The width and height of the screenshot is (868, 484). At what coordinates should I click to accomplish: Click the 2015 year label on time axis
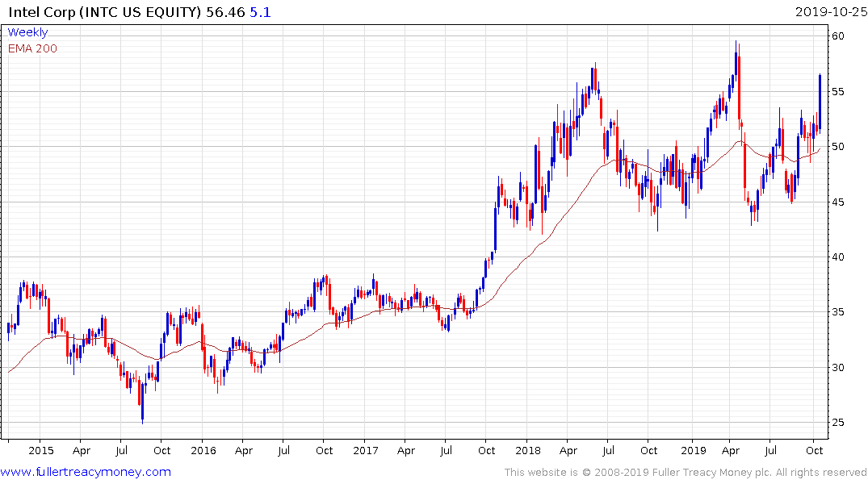[41, 450]
